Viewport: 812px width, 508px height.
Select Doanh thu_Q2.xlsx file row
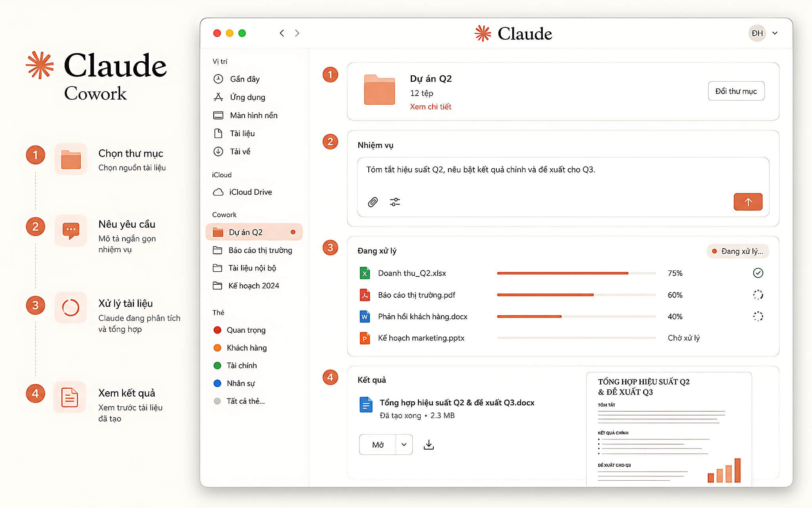pyautogui.click(x=562, y=273)
